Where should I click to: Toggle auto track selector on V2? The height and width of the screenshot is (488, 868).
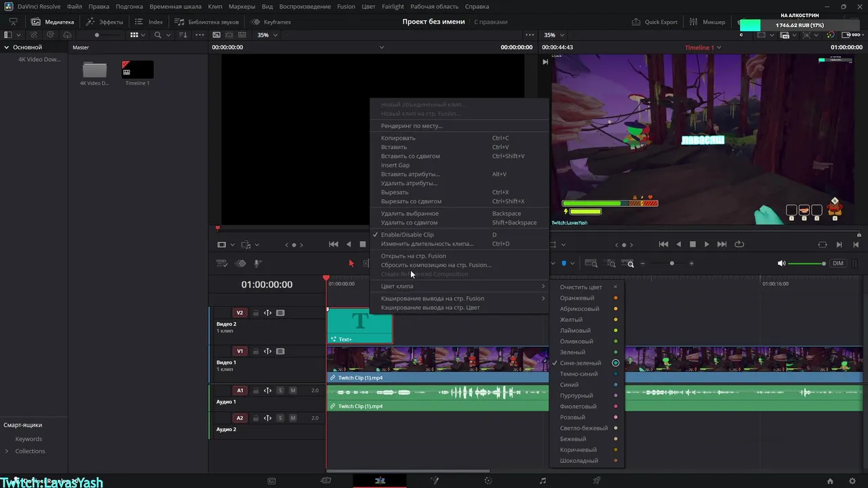[268, 313]
